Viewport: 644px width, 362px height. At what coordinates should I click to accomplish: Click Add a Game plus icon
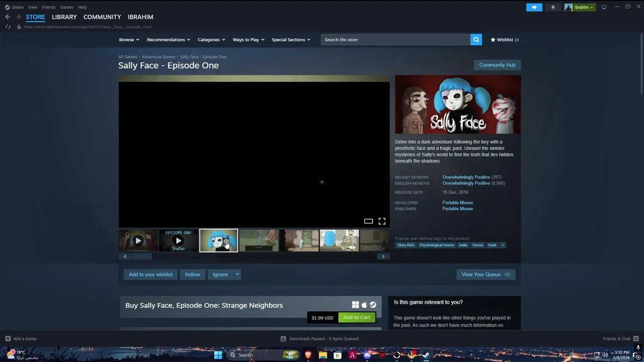8,338
